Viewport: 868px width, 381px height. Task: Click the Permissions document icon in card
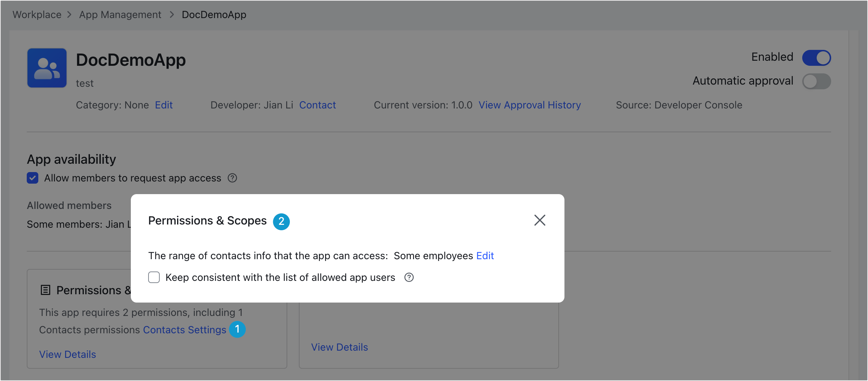pyautogui.click(x=46, y=290)
